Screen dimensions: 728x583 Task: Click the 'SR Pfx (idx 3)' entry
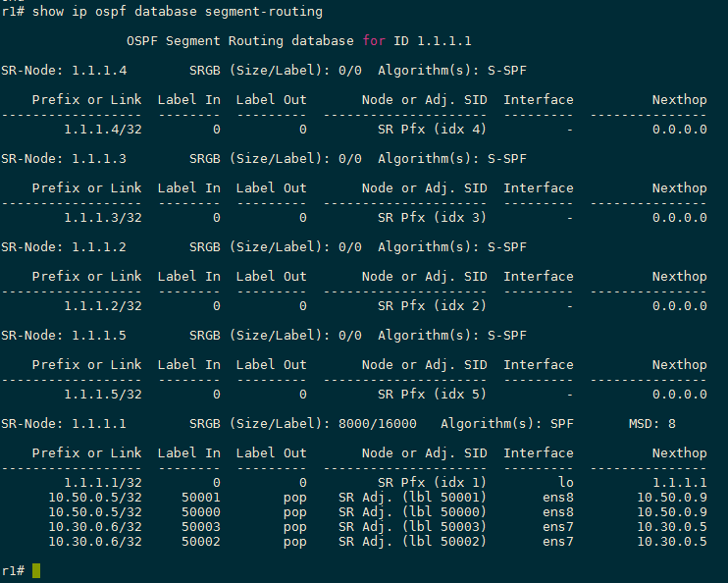tap(432, 218)
